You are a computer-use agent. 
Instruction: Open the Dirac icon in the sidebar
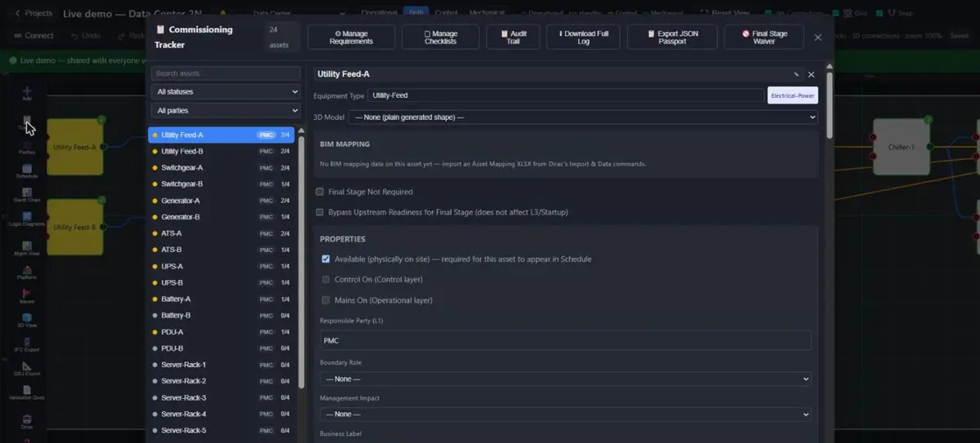point(27,421)
